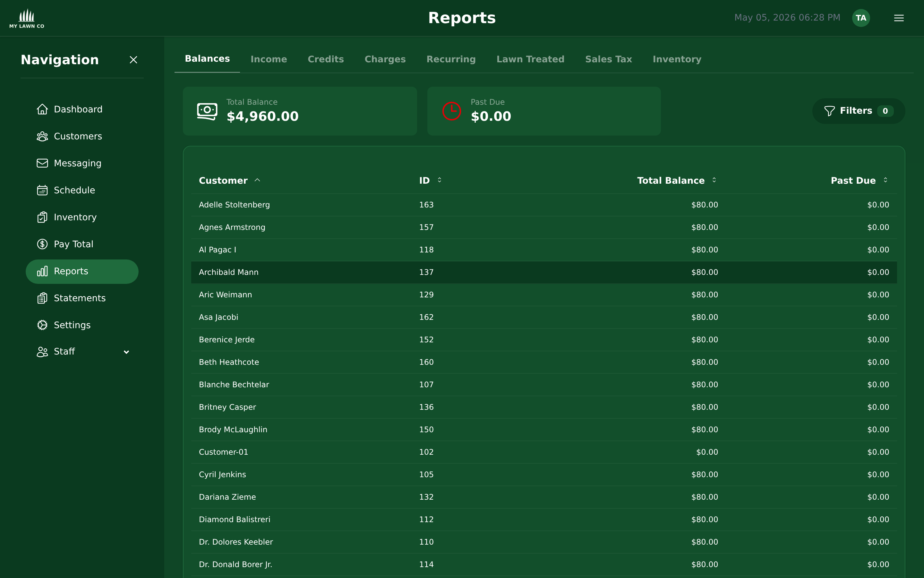This screenshot has width=924, height=578.
Task: Click the Pay Total dollar icon
Action: (42, 244)
